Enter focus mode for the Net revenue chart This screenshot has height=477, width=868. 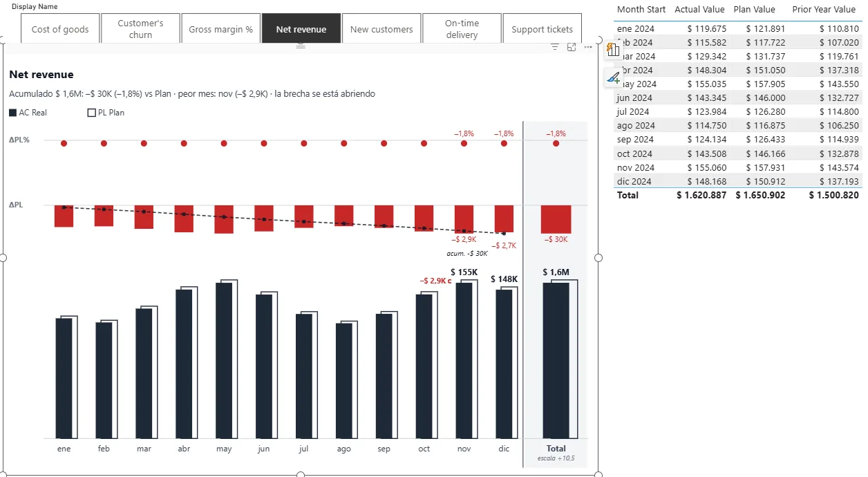point(572,47)
